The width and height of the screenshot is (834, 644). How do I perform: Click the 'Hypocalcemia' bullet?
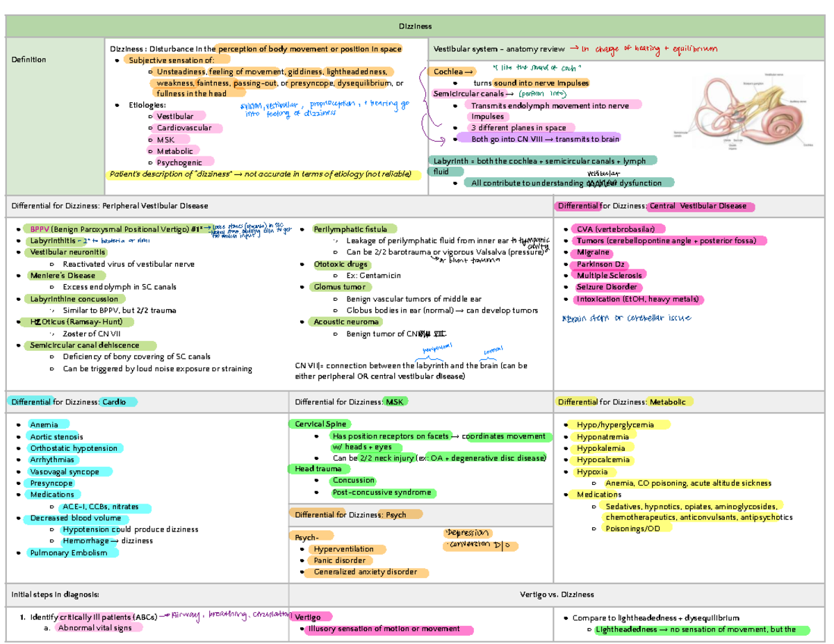tap(603, 460)
